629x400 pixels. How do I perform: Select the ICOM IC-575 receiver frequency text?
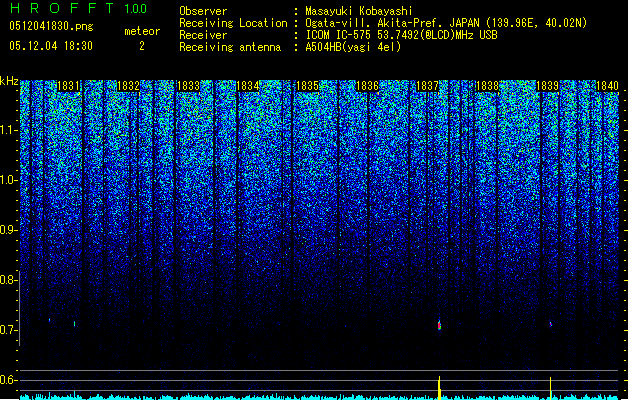click(x=401, y=35)
